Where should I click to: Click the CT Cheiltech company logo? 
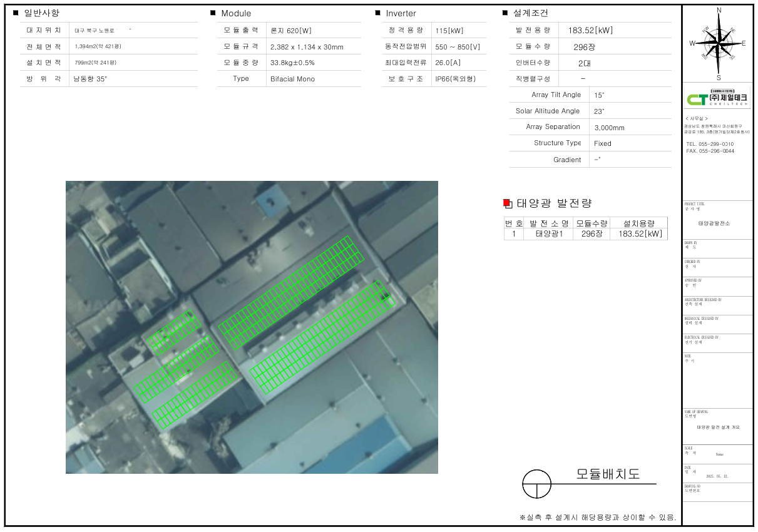coord(717,99)
